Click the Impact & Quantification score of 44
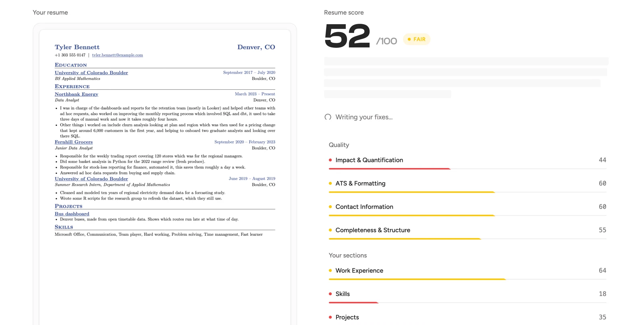The height and width of the screenshot is (325, 644). (603, 160)
